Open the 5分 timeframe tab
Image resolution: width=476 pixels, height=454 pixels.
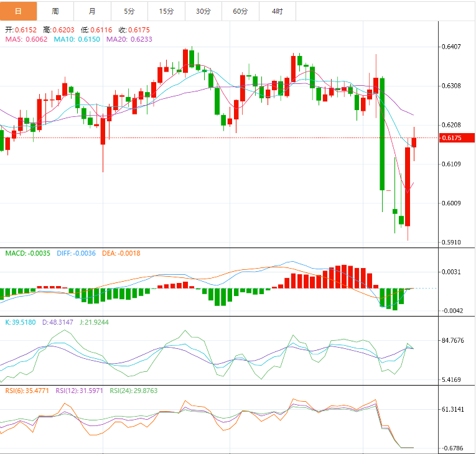pyautogui.click(x=129, y=11)
